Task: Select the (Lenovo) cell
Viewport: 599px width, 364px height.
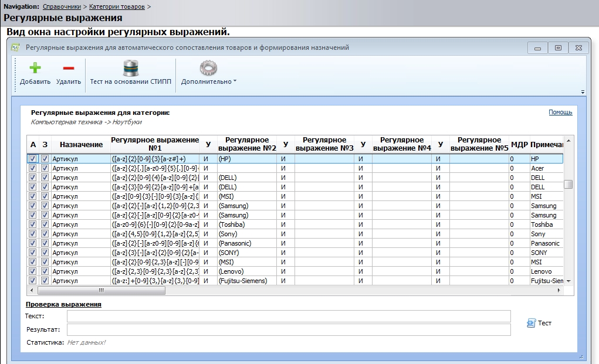Action: [x=247, y=271]
